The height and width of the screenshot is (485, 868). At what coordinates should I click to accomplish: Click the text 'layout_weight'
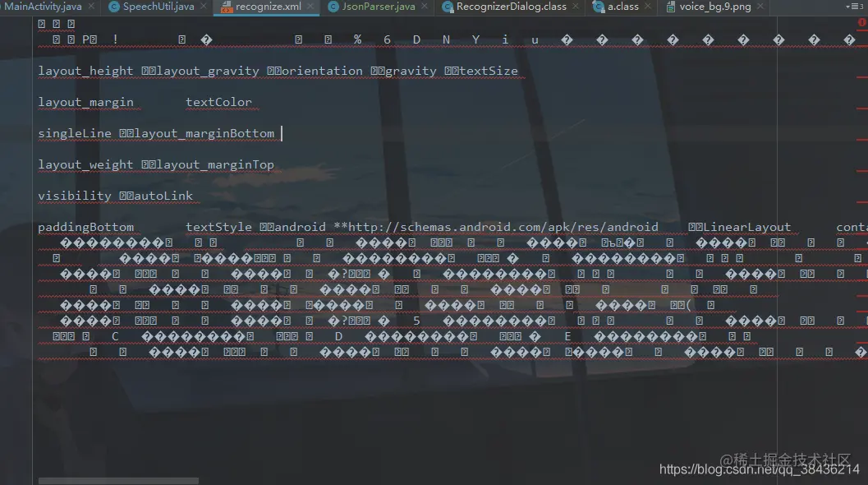tap(85, 164)
